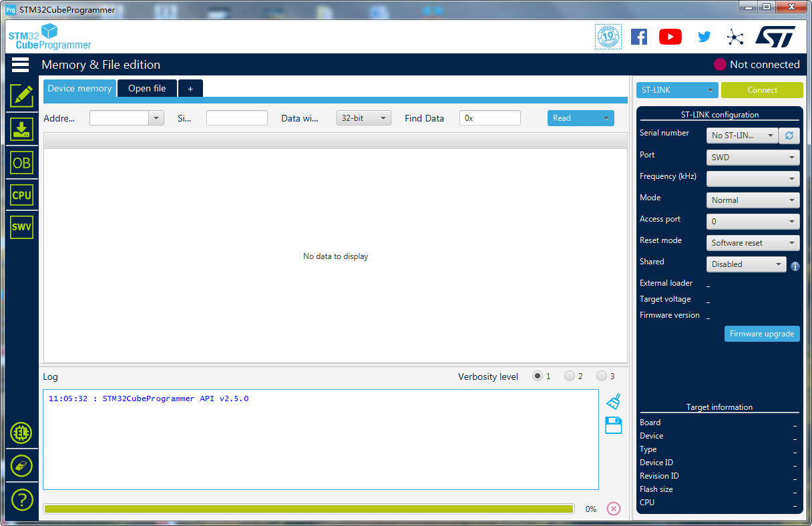Click the log text area
This screenshot has width=812, height=526.
point(321,439)
